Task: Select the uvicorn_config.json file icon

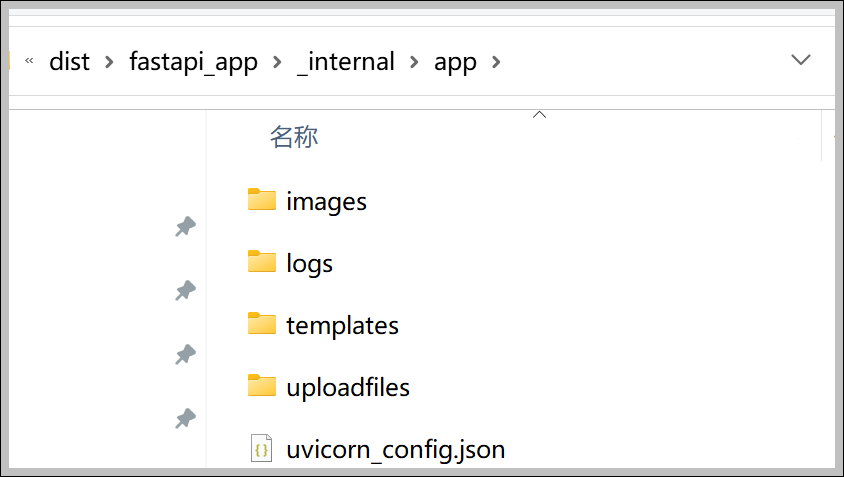Action: (262, 448)
